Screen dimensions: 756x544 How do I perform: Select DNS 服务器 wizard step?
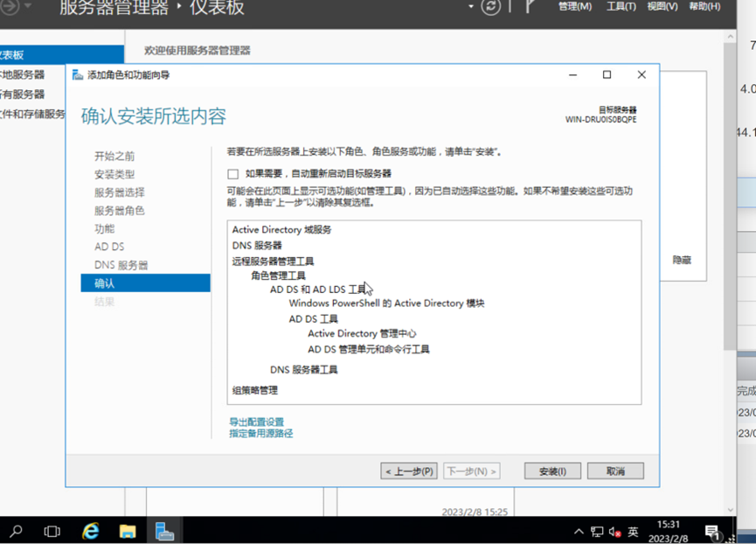121,265
